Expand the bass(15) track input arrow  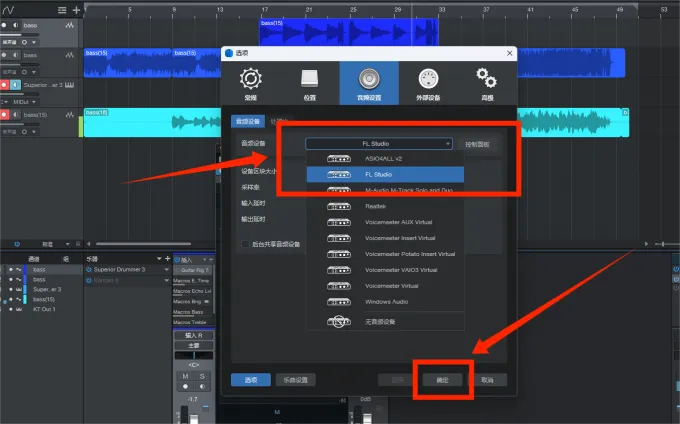click(x=34, y=132)
